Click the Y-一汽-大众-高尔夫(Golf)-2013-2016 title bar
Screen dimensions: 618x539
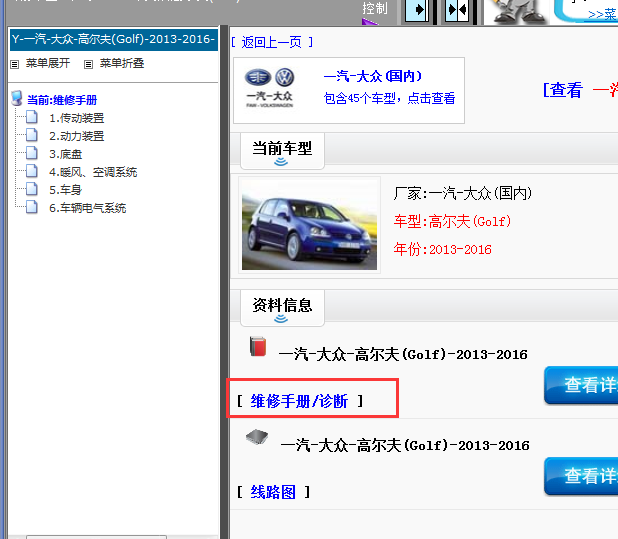pos(114,39)
